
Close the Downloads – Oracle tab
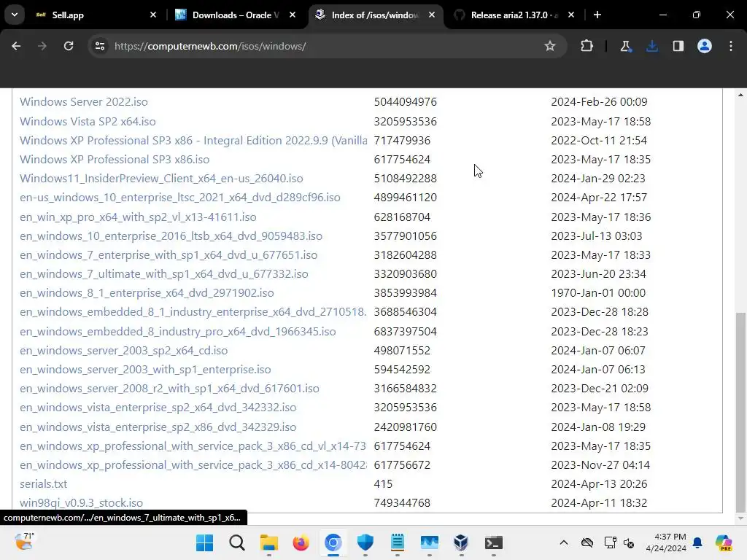(293, 15)
